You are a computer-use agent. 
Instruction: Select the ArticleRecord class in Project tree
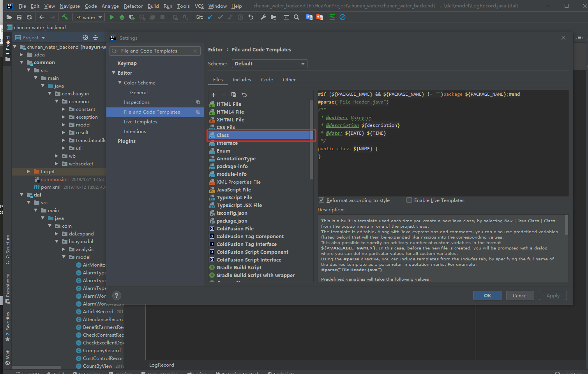point(98,311)
